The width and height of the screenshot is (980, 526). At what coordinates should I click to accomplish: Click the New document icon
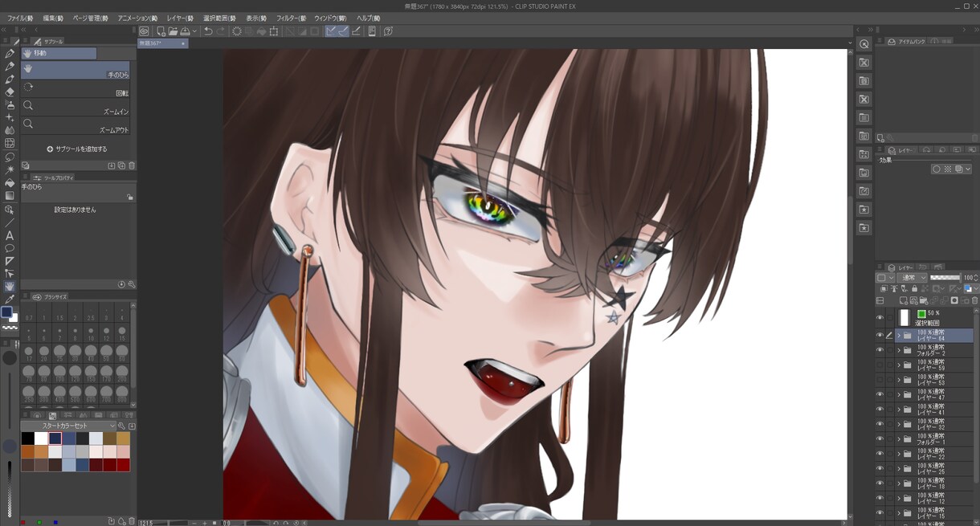point(161,31)
